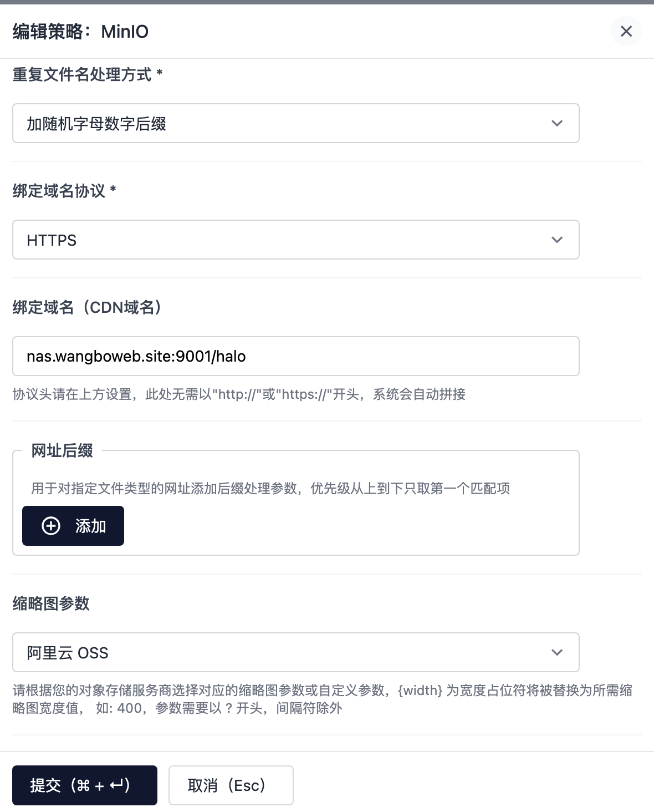654x812 pixels.
Task: Expand the HTTPS protocol dropdown
Action: pyautogui.click(x=296, y=240)
